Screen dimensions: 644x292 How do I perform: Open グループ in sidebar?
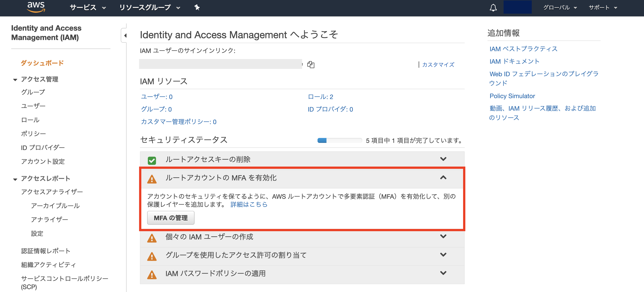33,92
